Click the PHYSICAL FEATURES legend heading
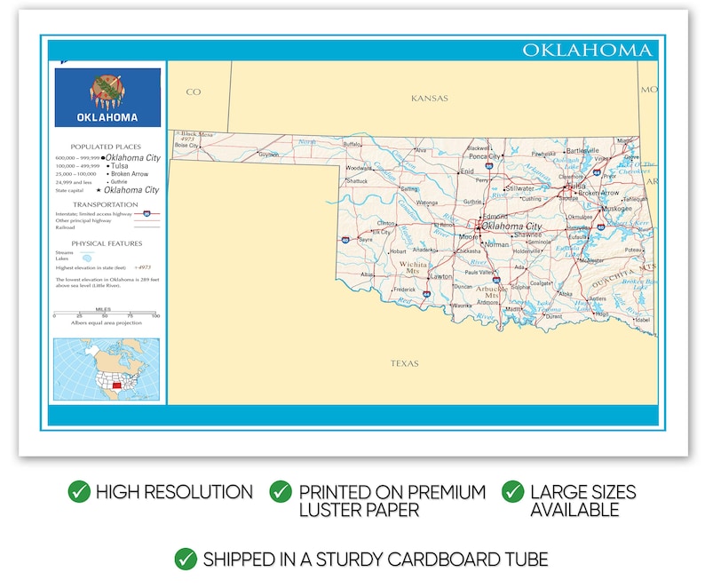The height and width of the screenshot is (588, 705). coord(107,243)
